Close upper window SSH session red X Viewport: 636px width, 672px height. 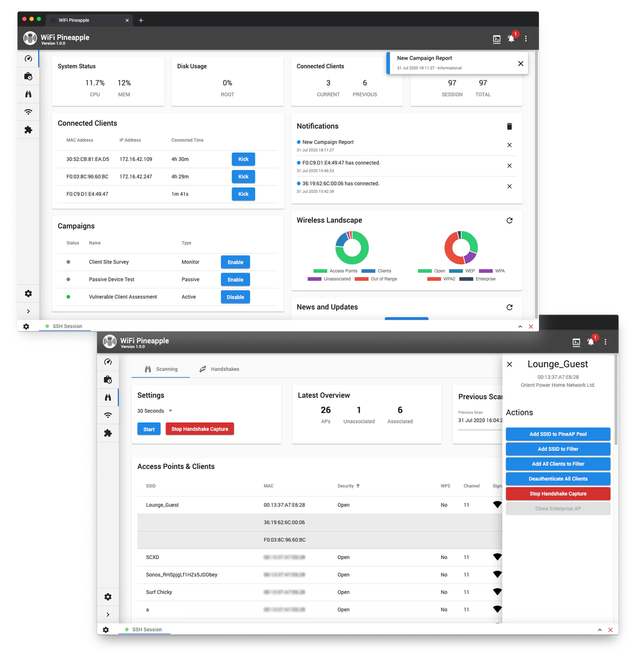(x=531, y=326)
